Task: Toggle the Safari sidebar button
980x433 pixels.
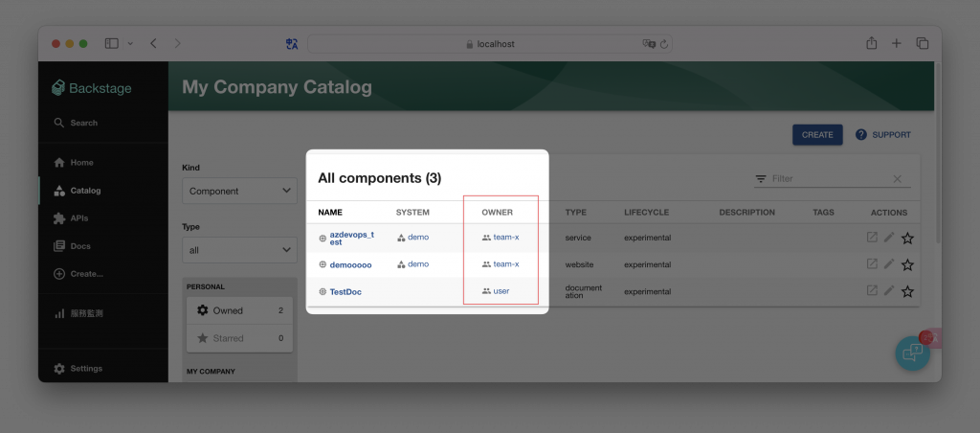Action: click(111, 44)
